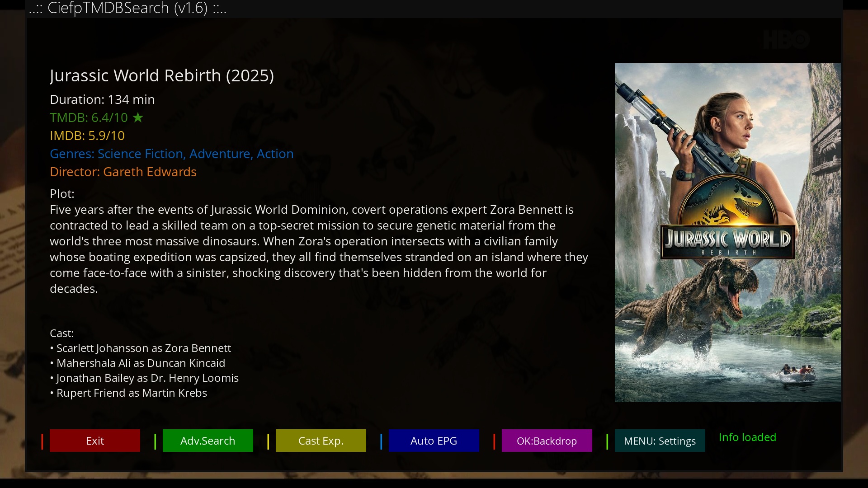This screenshot has height=488, width=868.
Task: Select the IMDB: 5.9/10 rating text
Action: [87, 136]
